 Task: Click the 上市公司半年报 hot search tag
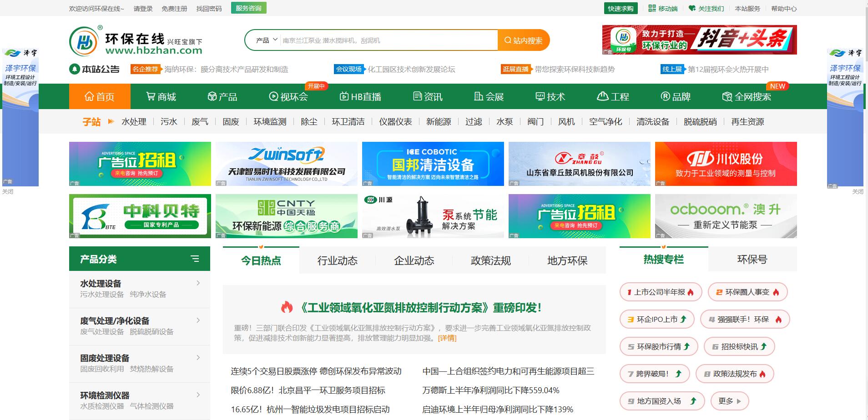[x=661, y=292]
